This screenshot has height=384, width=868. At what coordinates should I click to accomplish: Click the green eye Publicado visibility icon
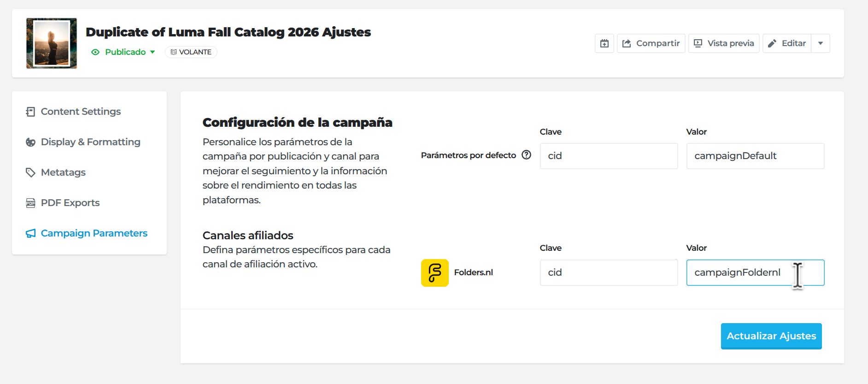pos(95,52)
